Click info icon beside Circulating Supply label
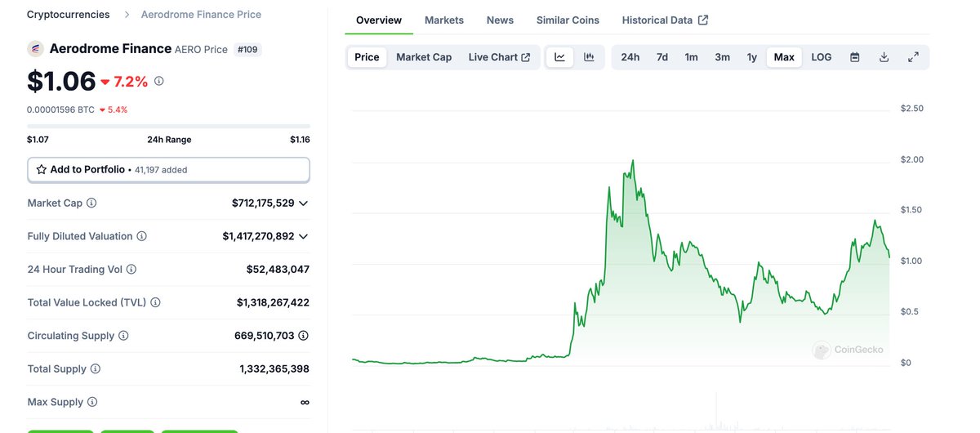The image size is (980, 433). pyautogui.click(x=123, y=336)
